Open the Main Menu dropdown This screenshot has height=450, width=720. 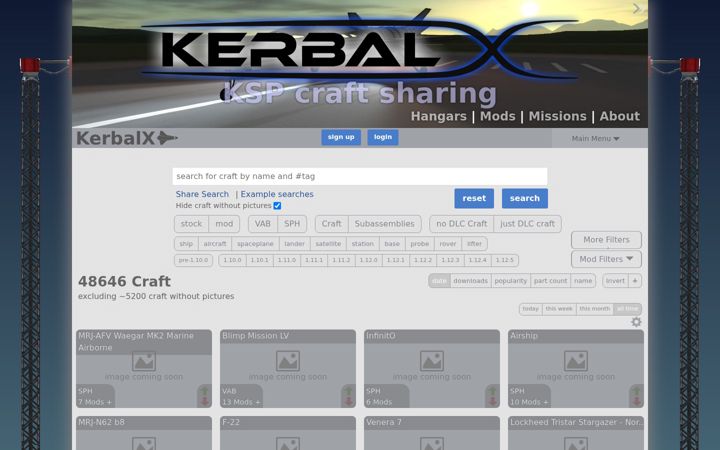click(596, 138)
